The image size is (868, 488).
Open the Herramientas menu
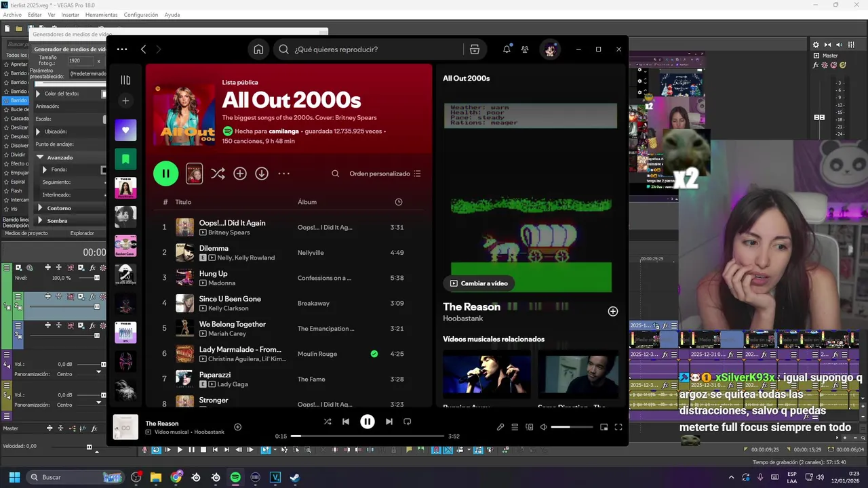click(x=101, y=15)
